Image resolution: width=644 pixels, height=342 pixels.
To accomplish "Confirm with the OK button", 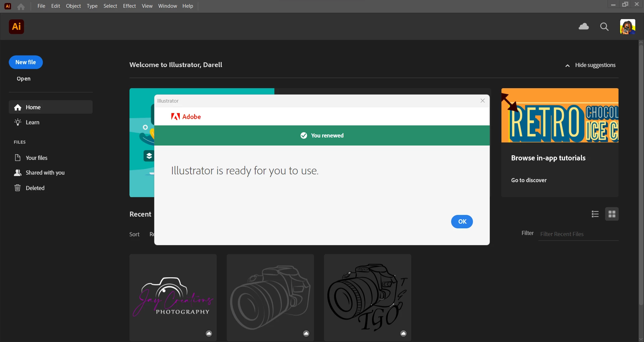I will pos(462,222).
